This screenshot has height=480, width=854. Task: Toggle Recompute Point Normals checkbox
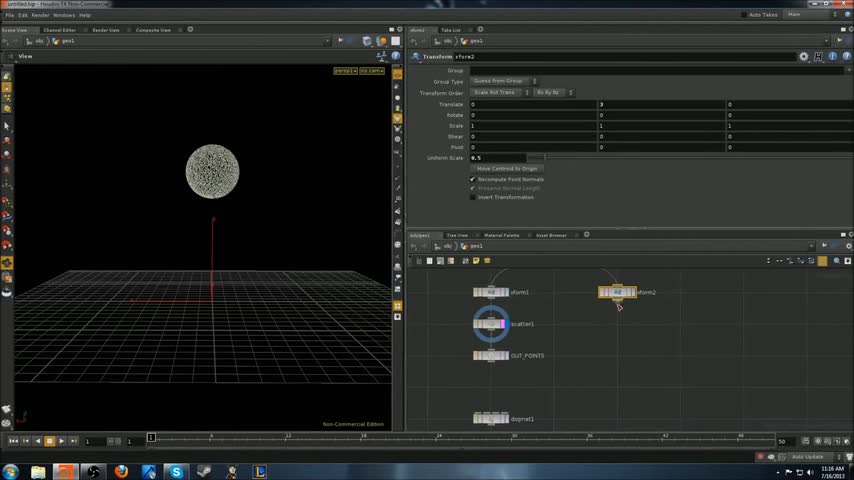(473, 179)
